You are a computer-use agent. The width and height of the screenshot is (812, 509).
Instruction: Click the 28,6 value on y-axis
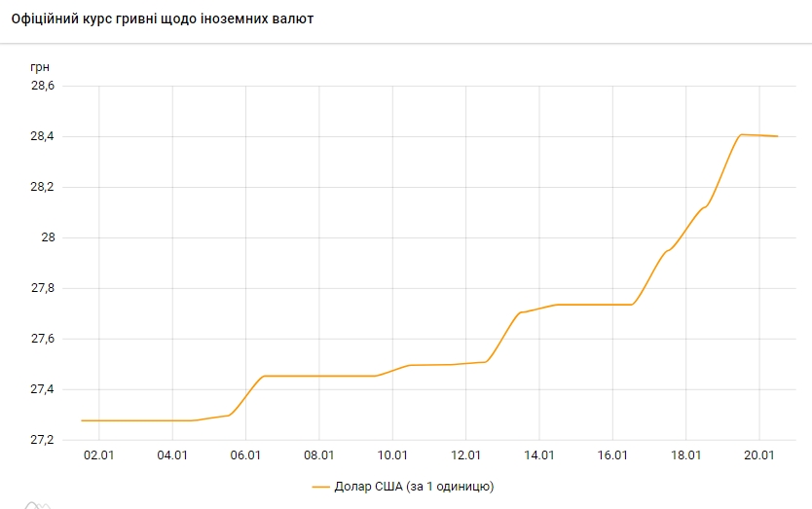point(43,87)
